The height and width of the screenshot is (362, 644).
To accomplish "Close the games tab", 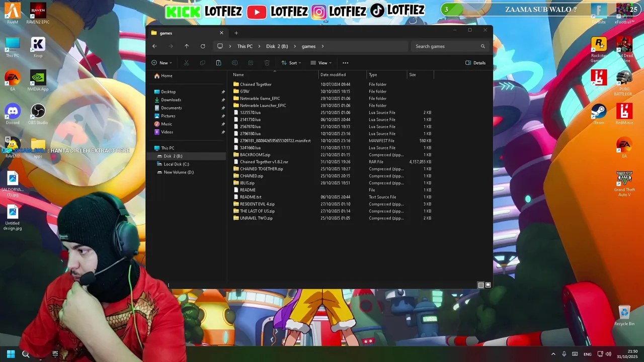I will pos(221,33).
